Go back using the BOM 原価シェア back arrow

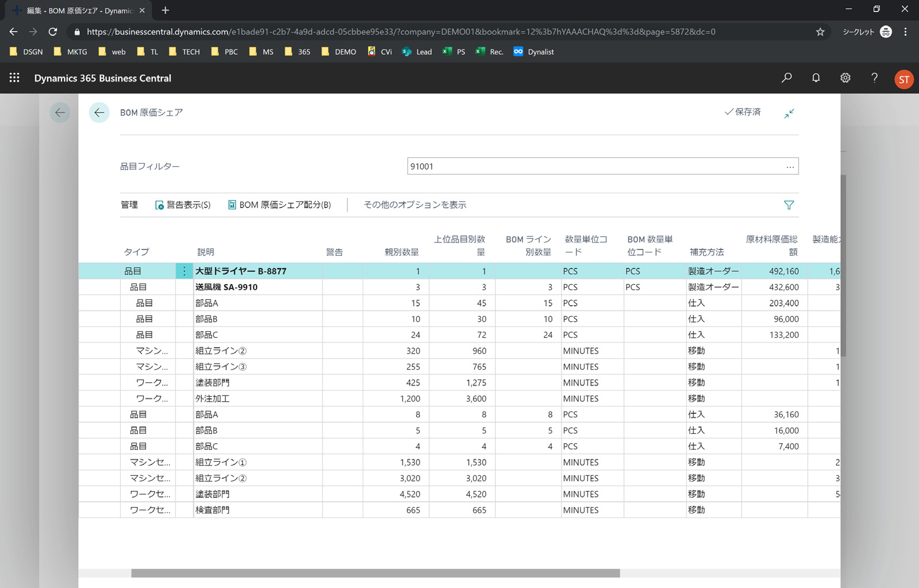[x=99, y=113]
